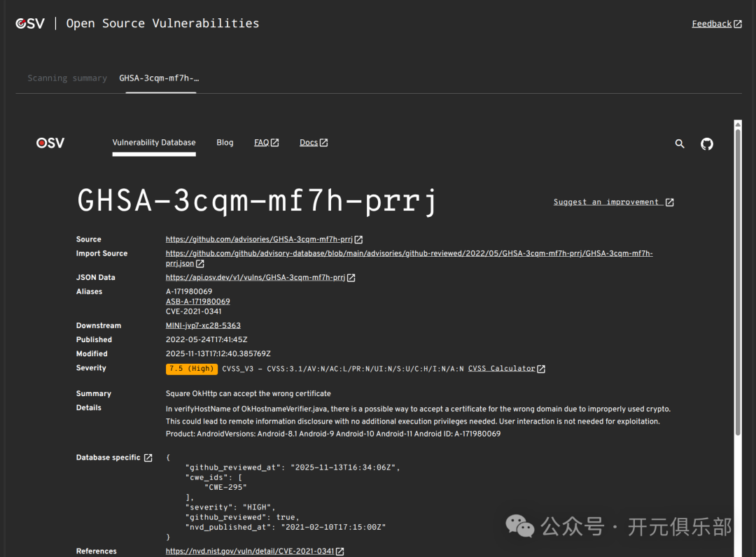Open the advisory-database Import Source link
Screen dimensions: 756x557
pyautogui.click(x=409, y=258)
